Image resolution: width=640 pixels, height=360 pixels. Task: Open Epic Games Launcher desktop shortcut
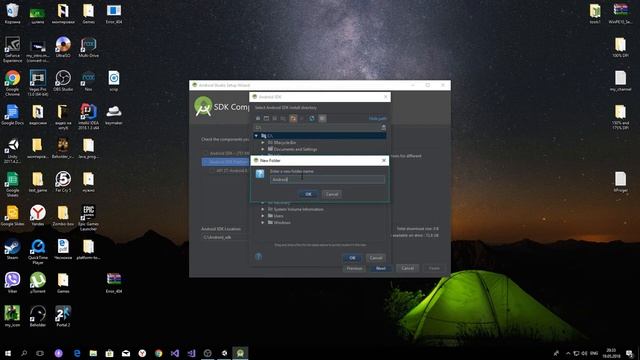click(x=88, y=218)
